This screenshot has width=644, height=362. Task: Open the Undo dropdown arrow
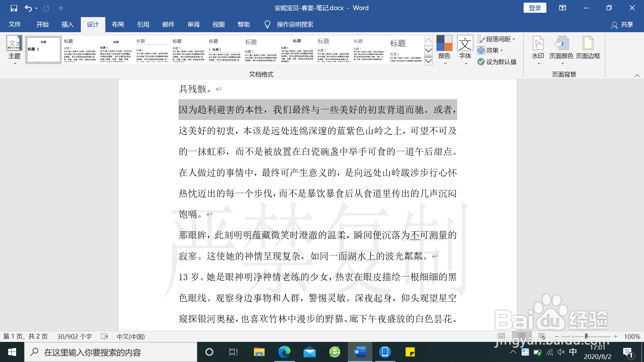[x=36, y=8]
